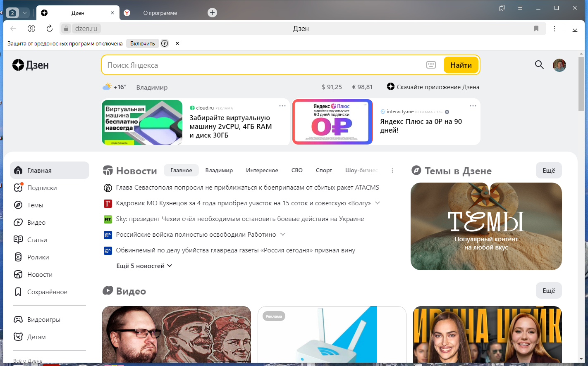Click the browser back arrow

click(13, 29)
